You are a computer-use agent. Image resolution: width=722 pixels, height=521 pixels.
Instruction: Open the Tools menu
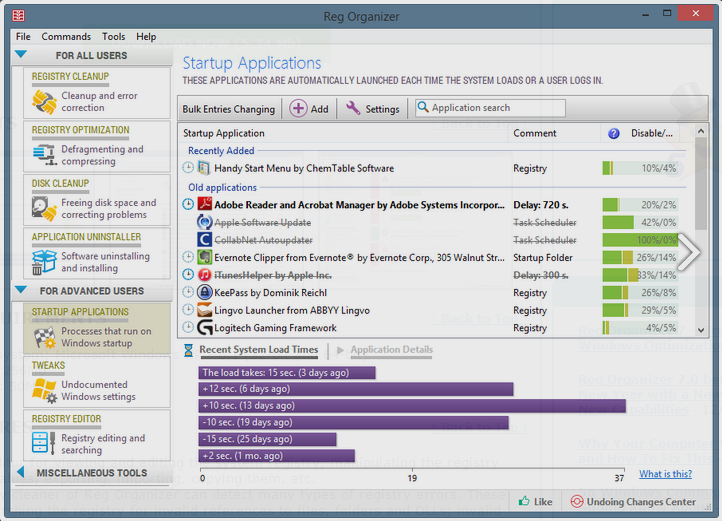tap(113, 36)
